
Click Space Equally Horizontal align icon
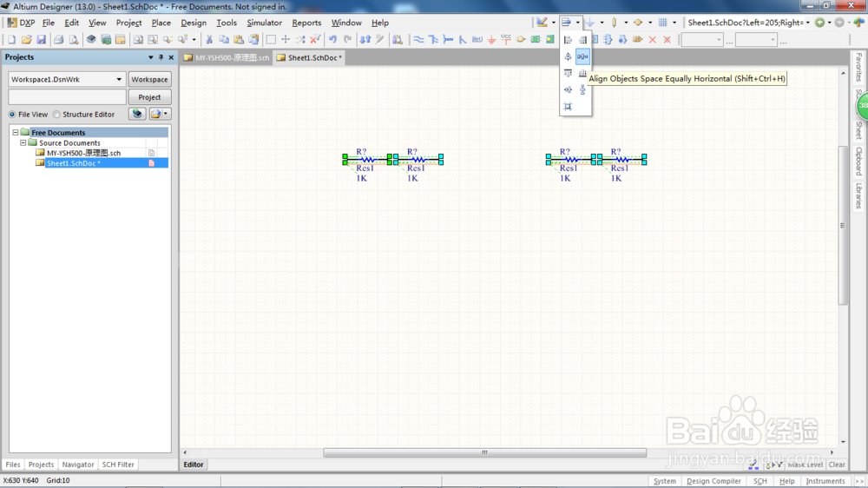coord(582,56)
